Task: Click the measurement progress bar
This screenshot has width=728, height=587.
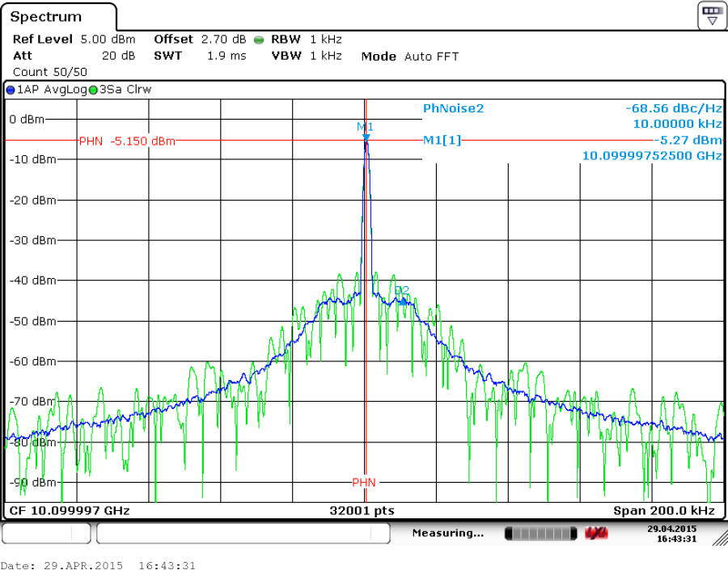Action: [x=540, y=534]
